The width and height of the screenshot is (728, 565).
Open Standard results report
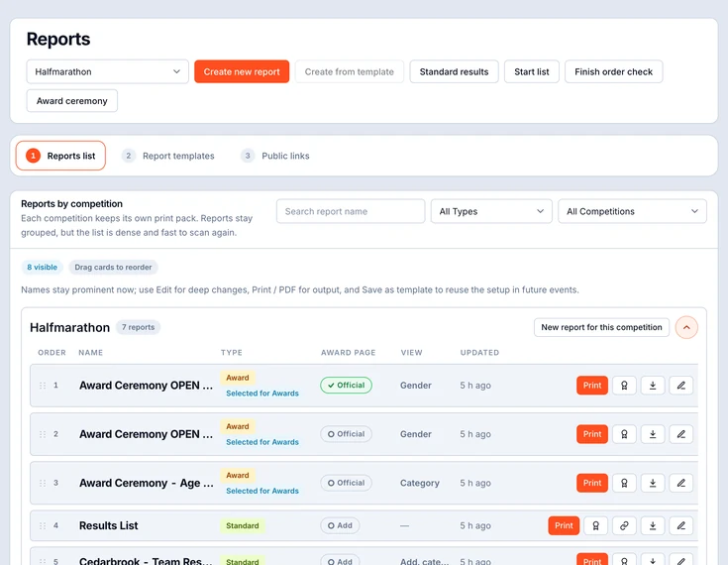coord(454,71)
